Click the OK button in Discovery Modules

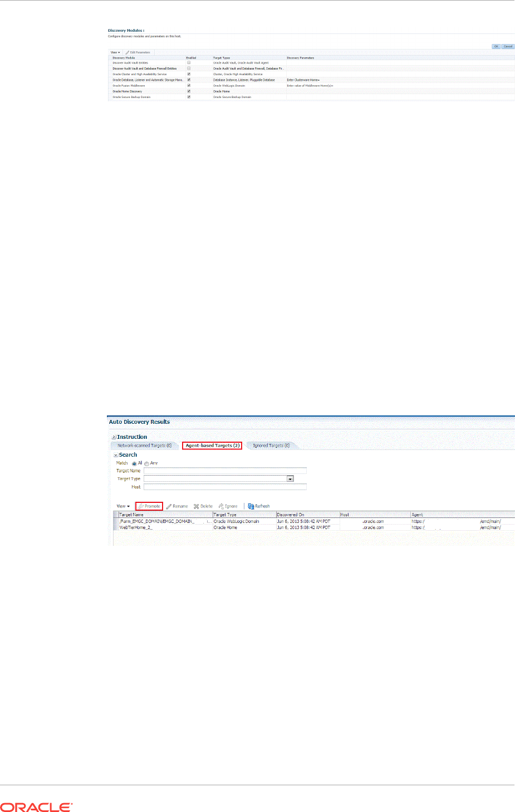(x=496, y=46)
